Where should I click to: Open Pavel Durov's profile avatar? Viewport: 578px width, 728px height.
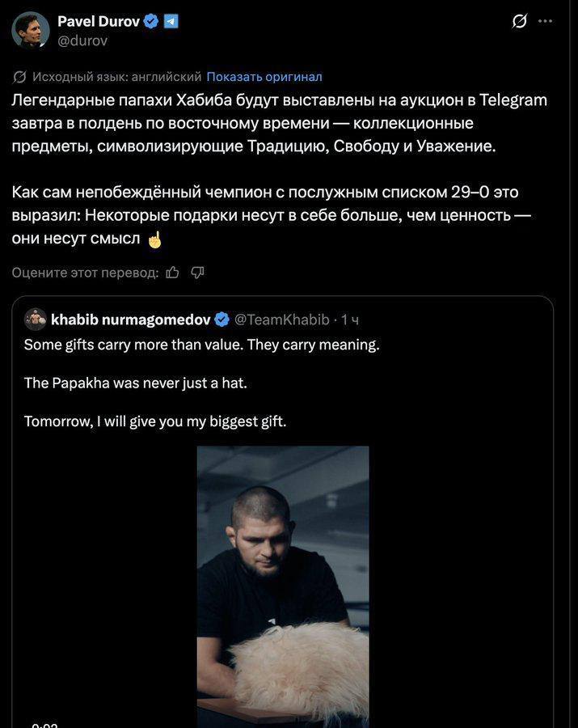click(30, 31)
